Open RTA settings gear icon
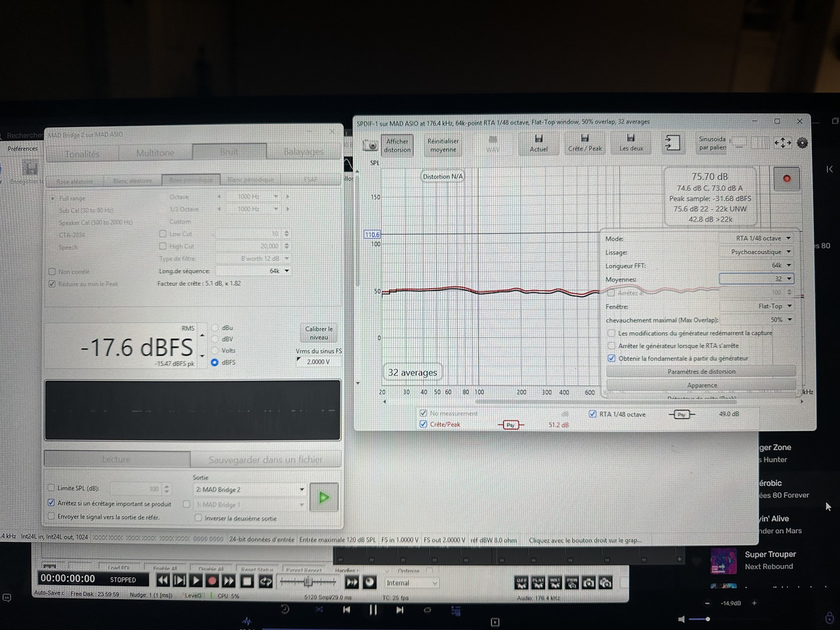 (x=802, y=142)
